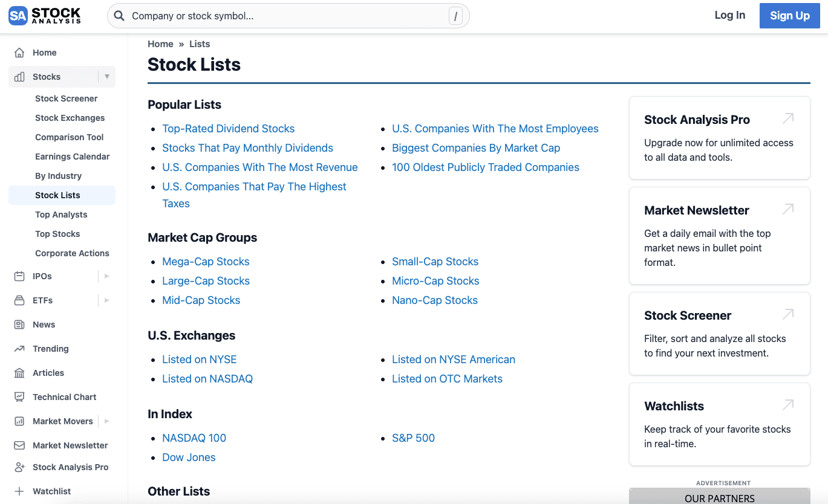The image size is (828, 504).
Task: Select the Home icon in sidebar
Action: pos(18,53)
